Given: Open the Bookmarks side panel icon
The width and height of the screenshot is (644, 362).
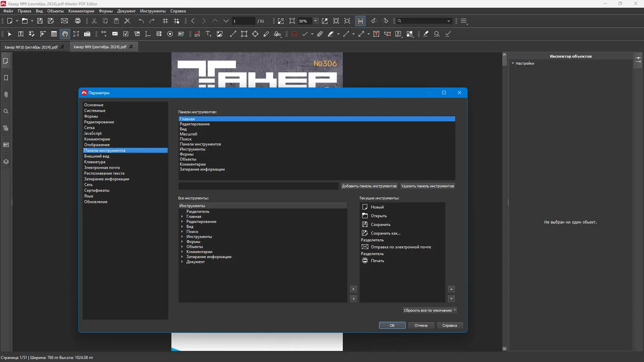Looking at the screenshot, I should [x=6, y=78].
